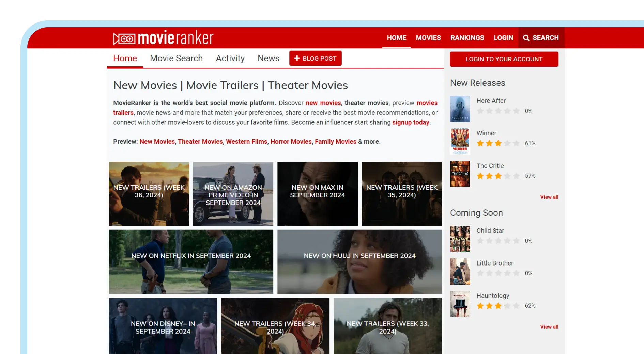Open the Little Brother title link

coord(495,263)
